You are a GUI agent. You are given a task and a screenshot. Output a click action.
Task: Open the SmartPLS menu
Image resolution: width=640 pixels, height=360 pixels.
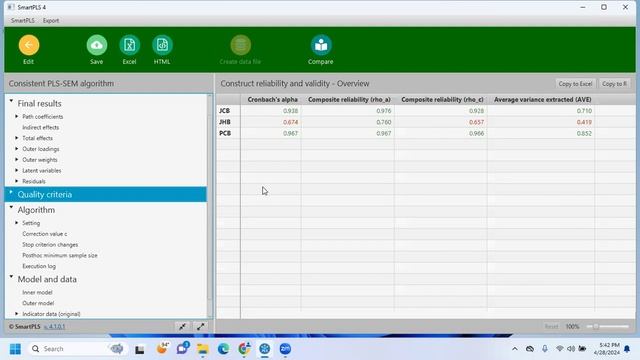[23, 20]
